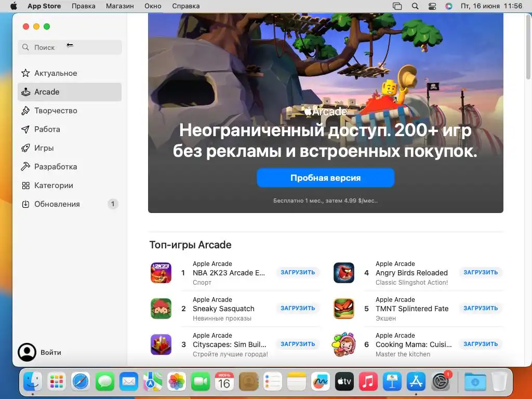Open the Магазин menu

coord(120,6)
